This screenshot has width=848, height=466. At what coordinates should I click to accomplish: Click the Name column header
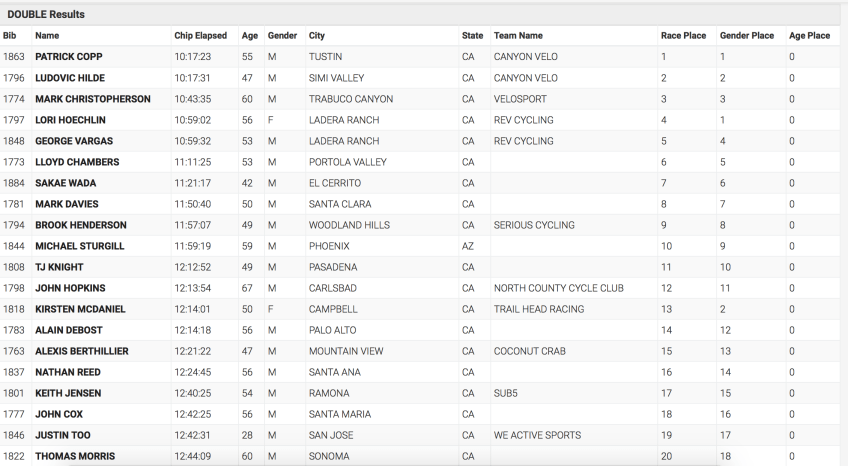point(47,36)
